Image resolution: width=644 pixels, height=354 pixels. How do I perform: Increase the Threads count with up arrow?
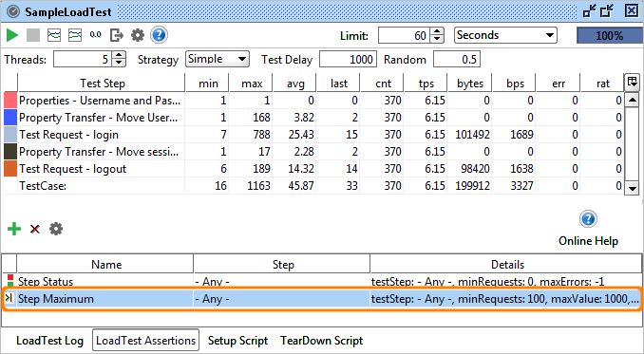pos(119,55)
